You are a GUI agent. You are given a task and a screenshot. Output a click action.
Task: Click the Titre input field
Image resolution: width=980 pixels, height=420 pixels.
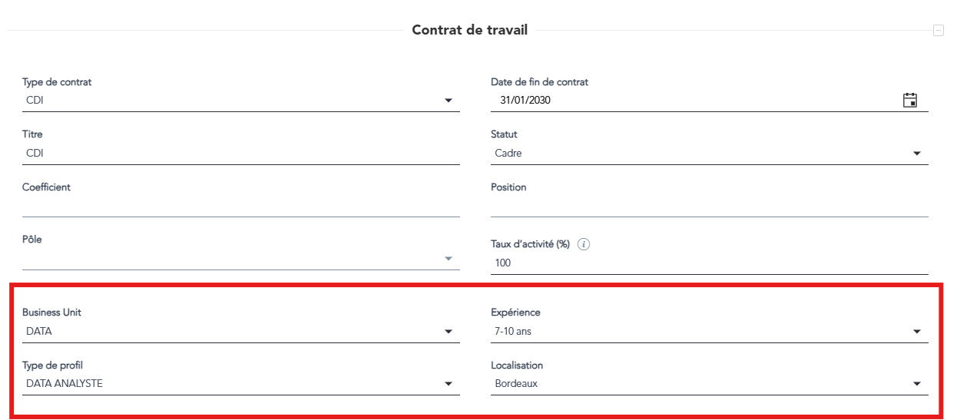240,154
